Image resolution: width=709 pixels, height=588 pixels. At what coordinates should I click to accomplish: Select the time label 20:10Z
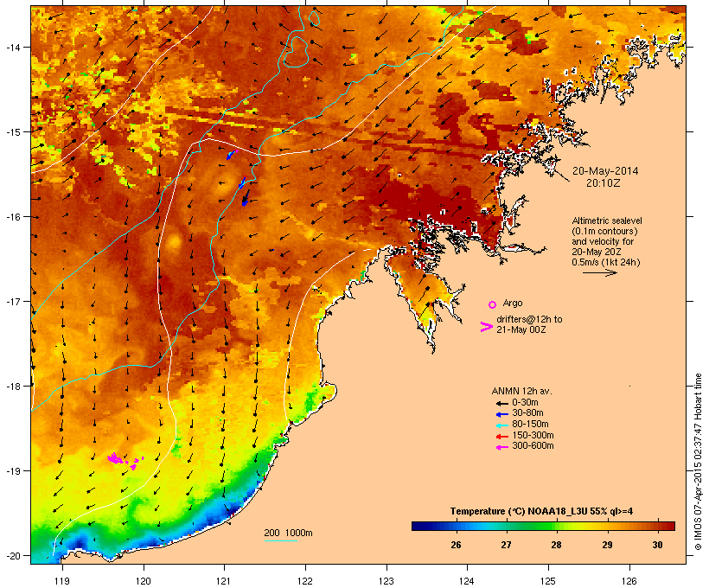pyautogui.click(x=604, y=182)
